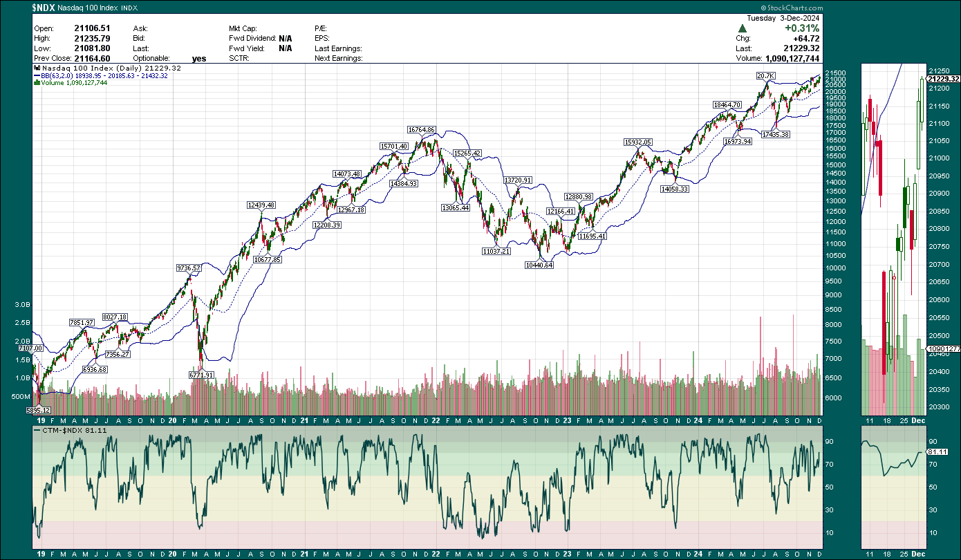Image resolution: width=961 pixels, height=560 pixels.
Task: Click the '22' year label on the bottom axis
Action: point(436,554)
